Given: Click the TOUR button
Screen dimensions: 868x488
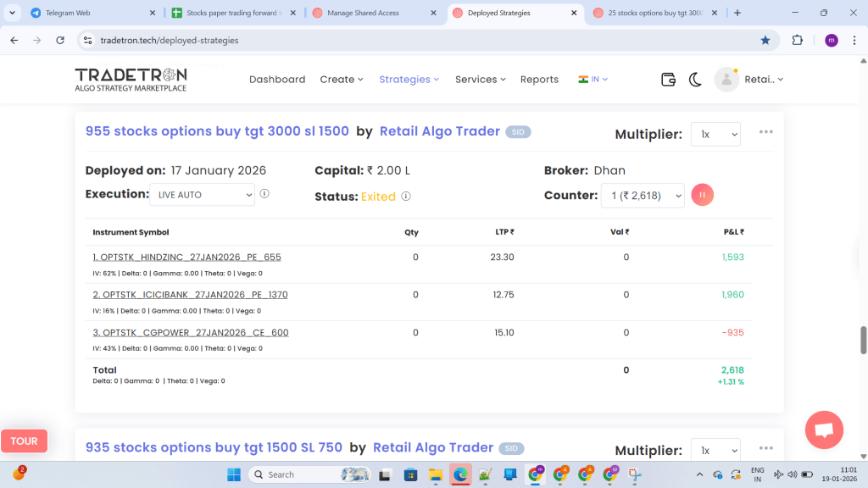Looking at the screenshot, I should [25, 441].
